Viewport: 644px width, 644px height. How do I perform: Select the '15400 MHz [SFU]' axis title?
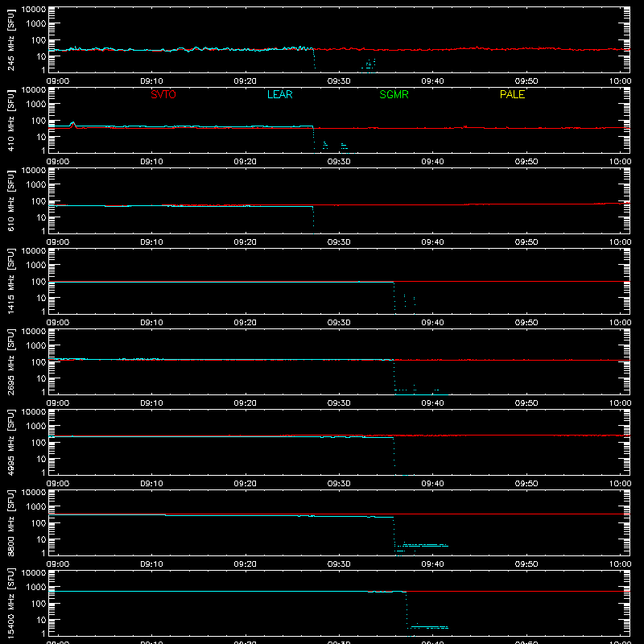pos(10,603)
